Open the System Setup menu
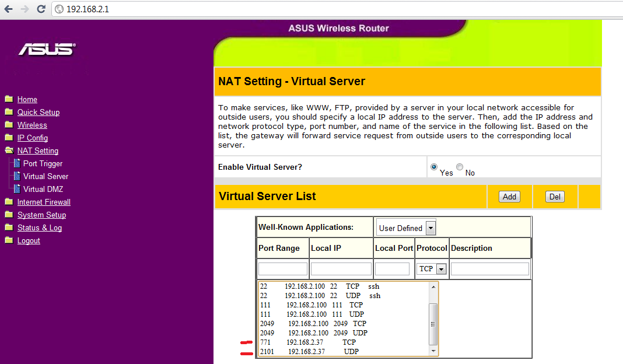 point(41,215)
